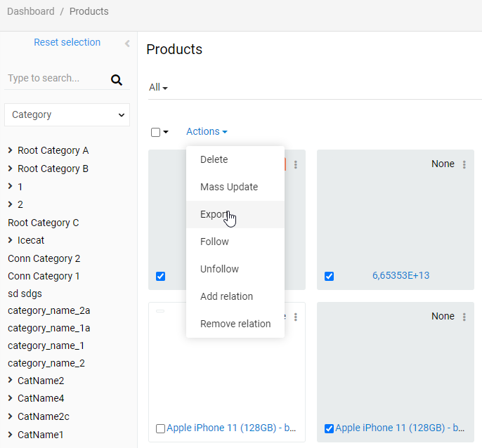
Task: Select category_name_2
Action: coord(46,363)
